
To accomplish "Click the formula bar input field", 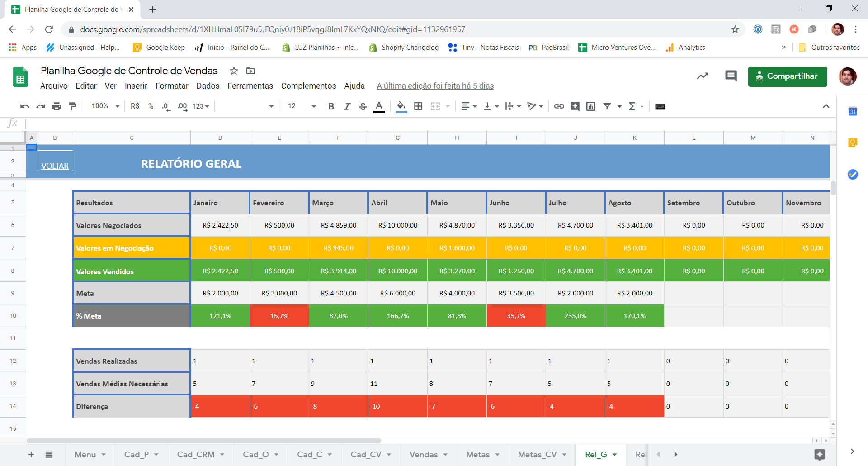I will pos(407,123).
